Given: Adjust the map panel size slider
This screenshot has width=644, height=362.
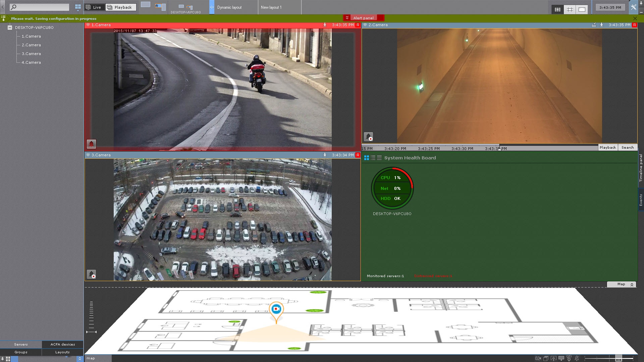Looking at the screenshot, I should (x=618, y=358).
